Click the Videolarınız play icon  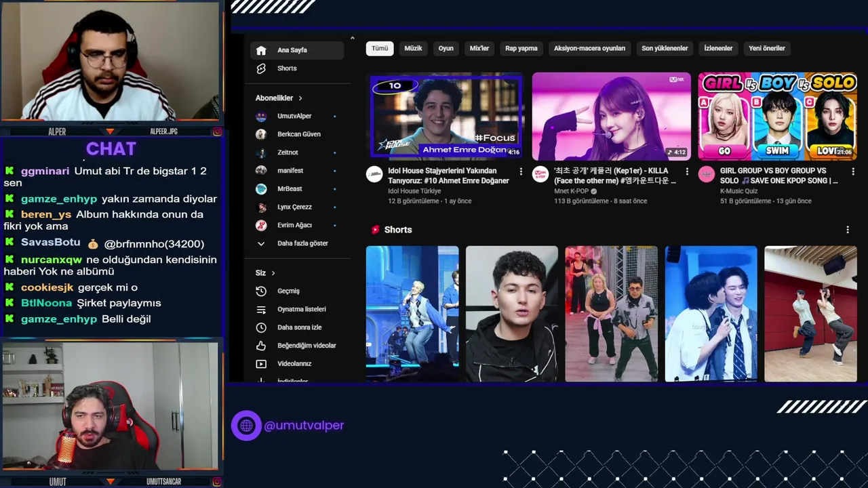(x=261, y=364)
